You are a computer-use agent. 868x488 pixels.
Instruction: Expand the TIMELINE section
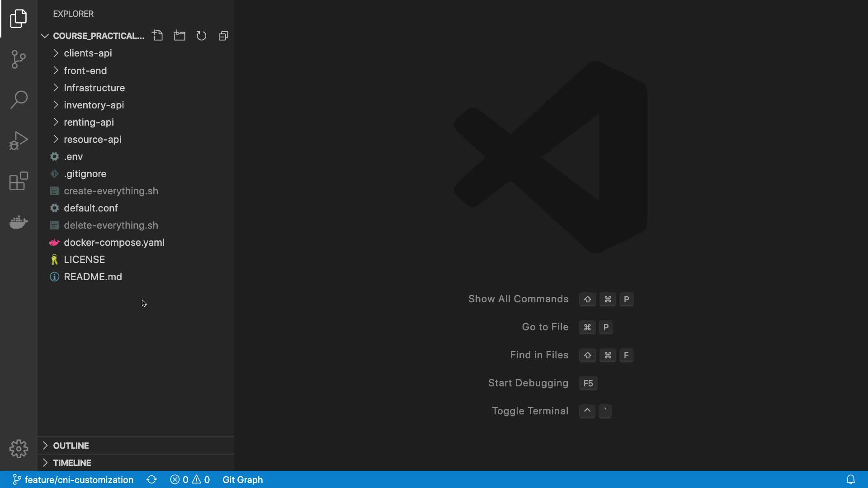point(72,463)
